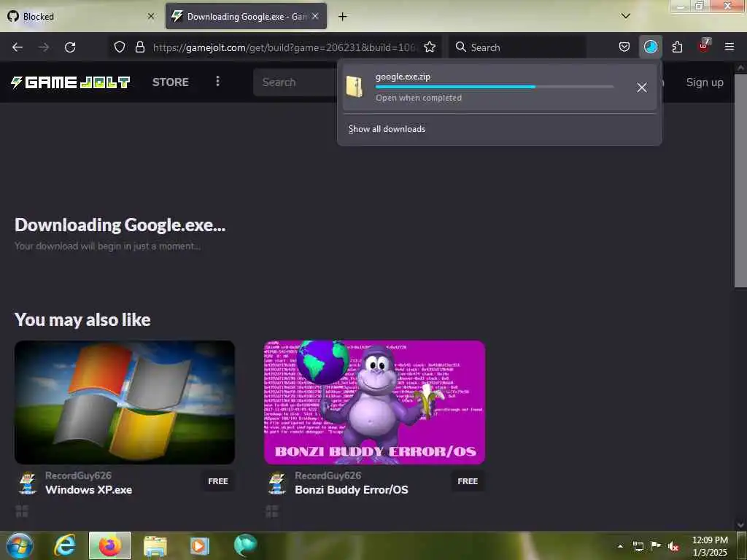Viewport: 747px width, 560px height.
Task: Launch Internet Explorer from the taskbar
Action: point(65,545)
